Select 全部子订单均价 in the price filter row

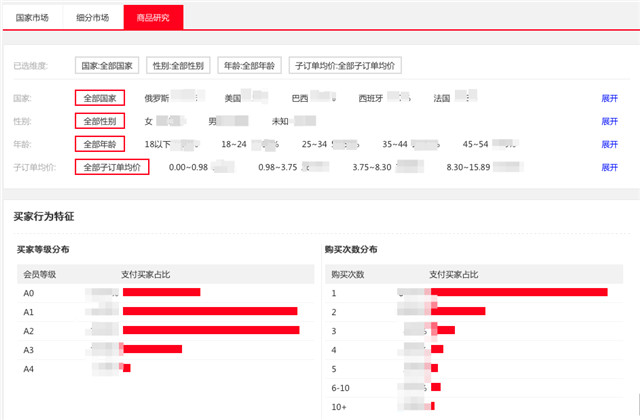click(112, 167)
